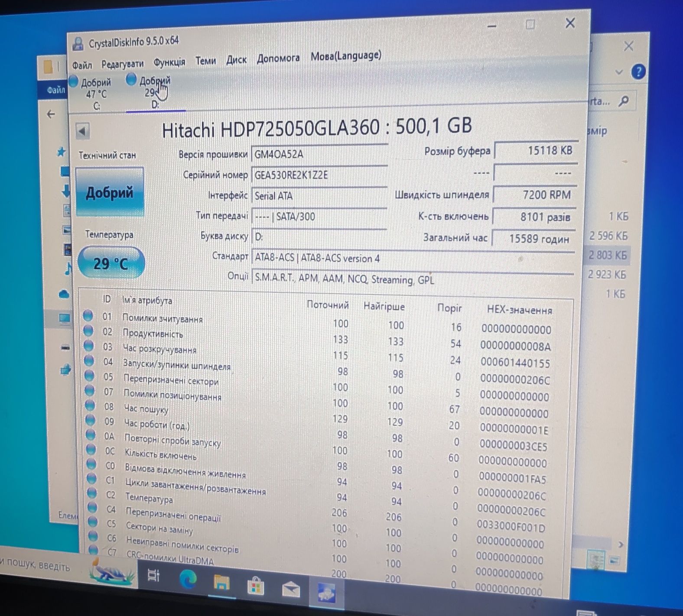
Task: Click power on count 8101 разів
Action: click(x=534, y=217)
